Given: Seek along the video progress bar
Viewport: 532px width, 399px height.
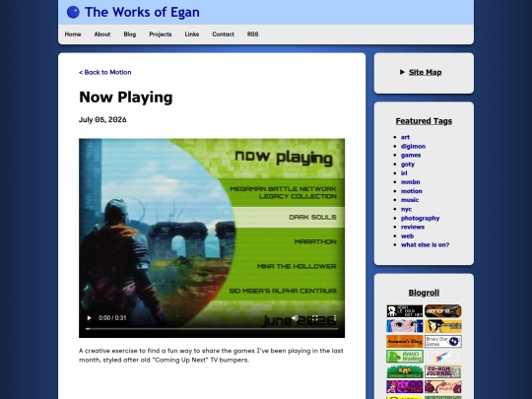Looking at the screenshot, I should coord(212,328).
